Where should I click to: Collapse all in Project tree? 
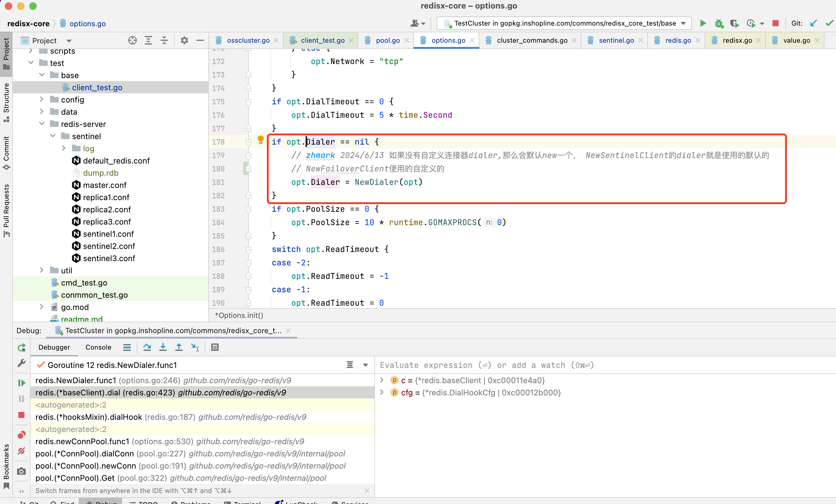164,40
